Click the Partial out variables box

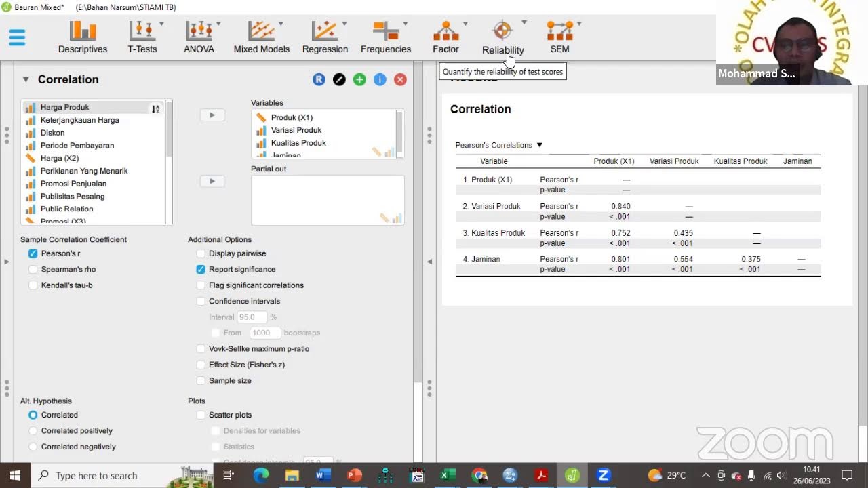pos(328,200)
